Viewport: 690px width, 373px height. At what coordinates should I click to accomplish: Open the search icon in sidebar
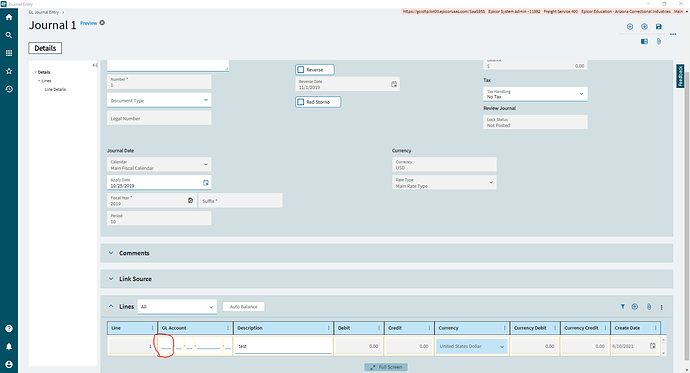click(x=9, y=35)
